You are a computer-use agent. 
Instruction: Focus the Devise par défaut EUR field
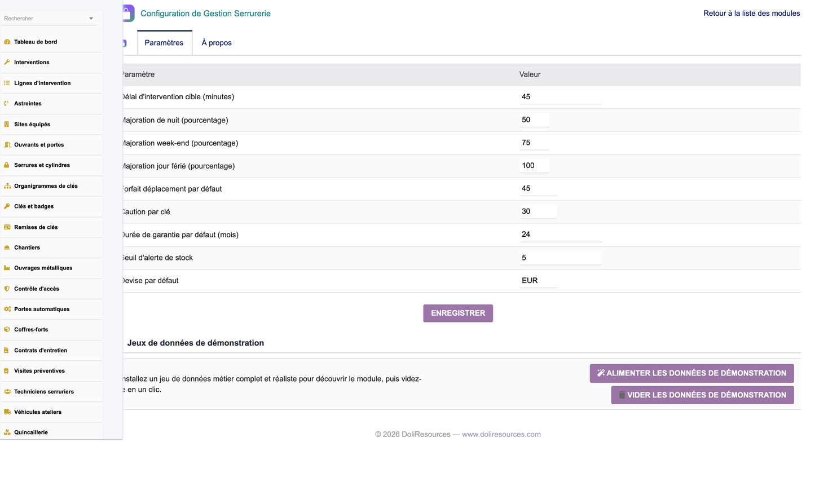(x=538, y=280)
